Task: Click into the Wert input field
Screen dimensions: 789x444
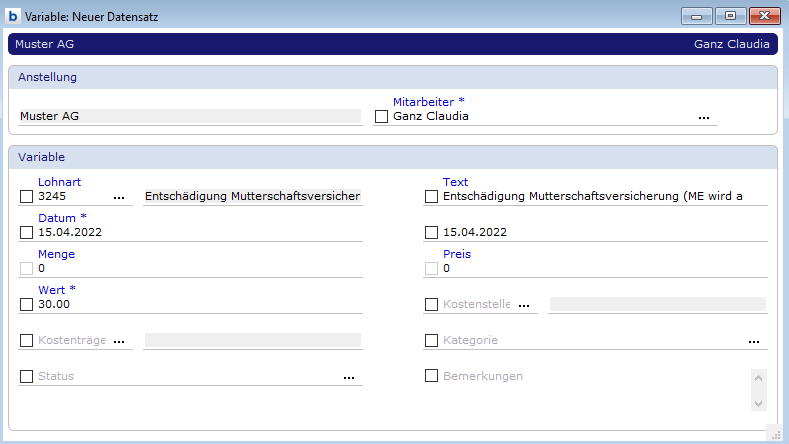Action: pos(200,305)
